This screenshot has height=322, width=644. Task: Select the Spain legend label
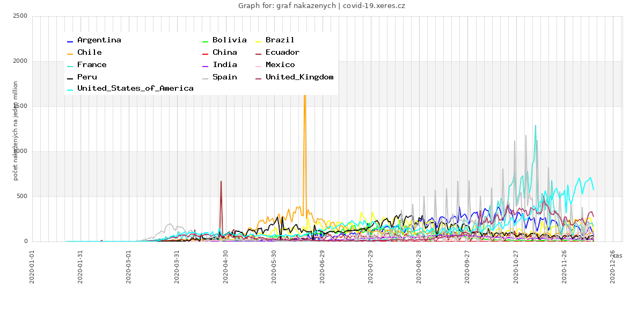[225, 77]
